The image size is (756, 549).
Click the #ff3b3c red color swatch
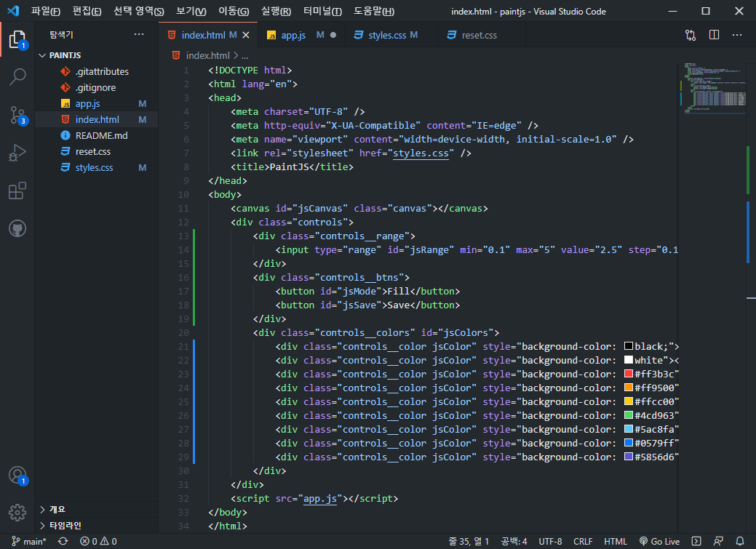[x=628, y=374]
